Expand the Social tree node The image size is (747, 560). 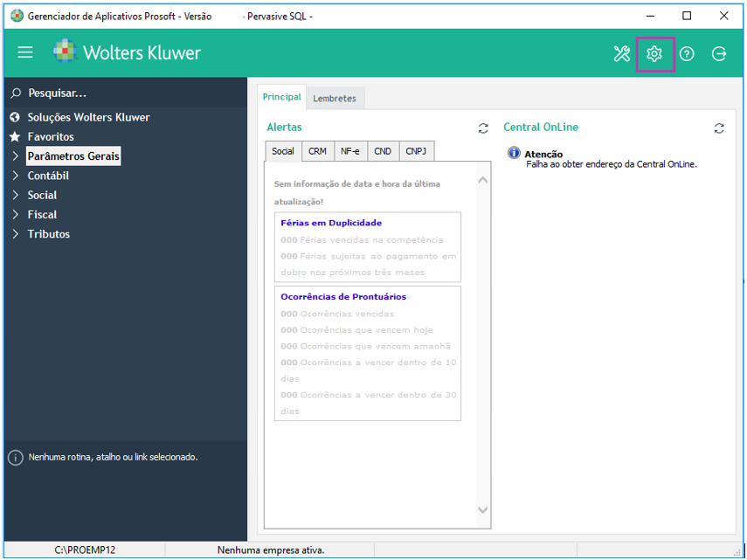(x=15, y=195)
